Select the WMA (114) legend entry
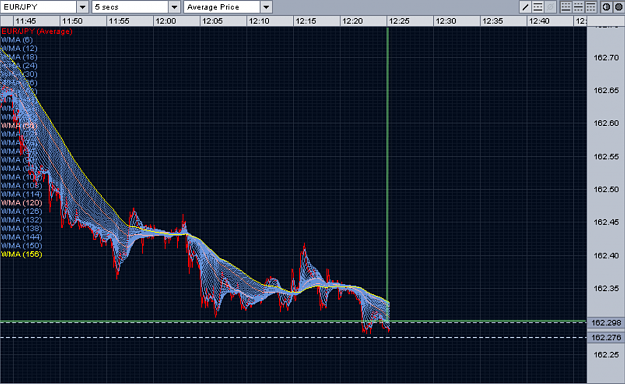 (22, 194)
